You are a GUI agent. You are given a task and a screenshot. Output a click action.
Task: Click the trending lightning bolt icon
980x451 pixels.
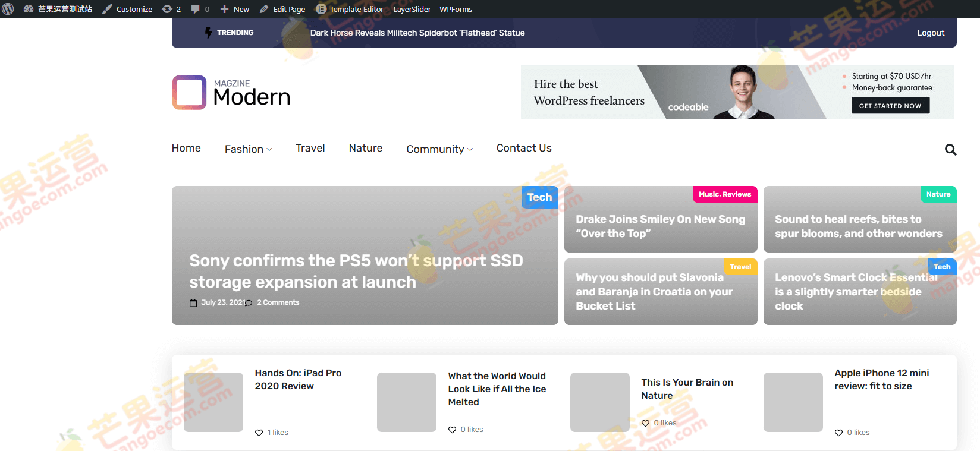[x=208, y=33]
